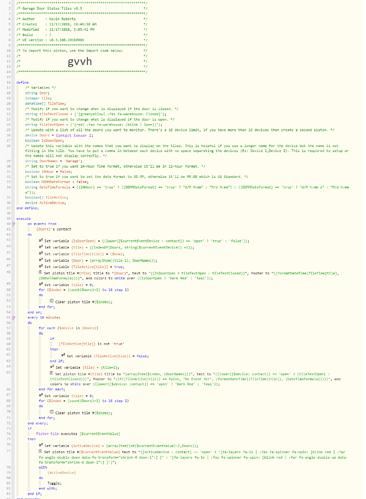The width and height of the screenshot is (366, 499).
Task: Click the set-variable icon on line 49
Action: pyautogui.click(x=41, y=284)
